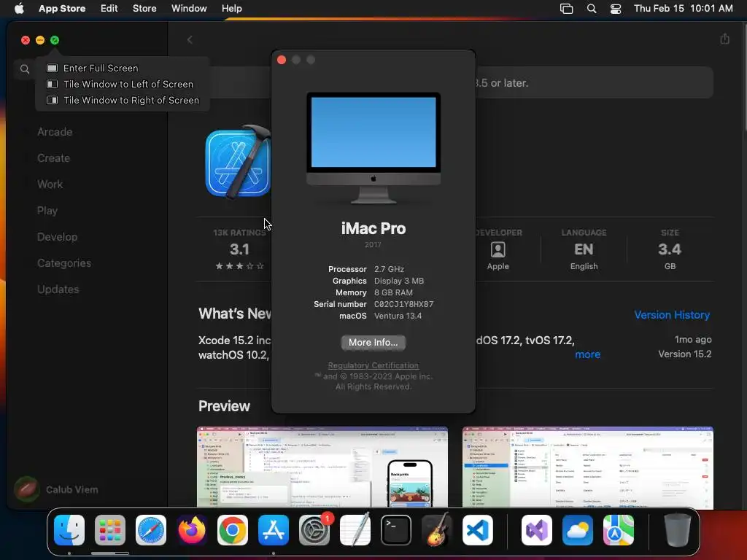Open the Weather app from the Dock
Screen dimensions: 747x560
tap(578, 530)
